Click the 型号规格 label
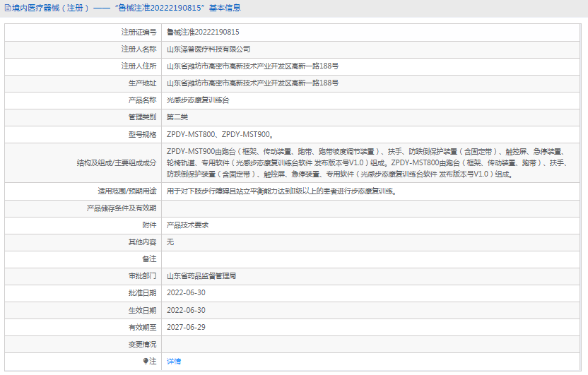 click(143, 134)
